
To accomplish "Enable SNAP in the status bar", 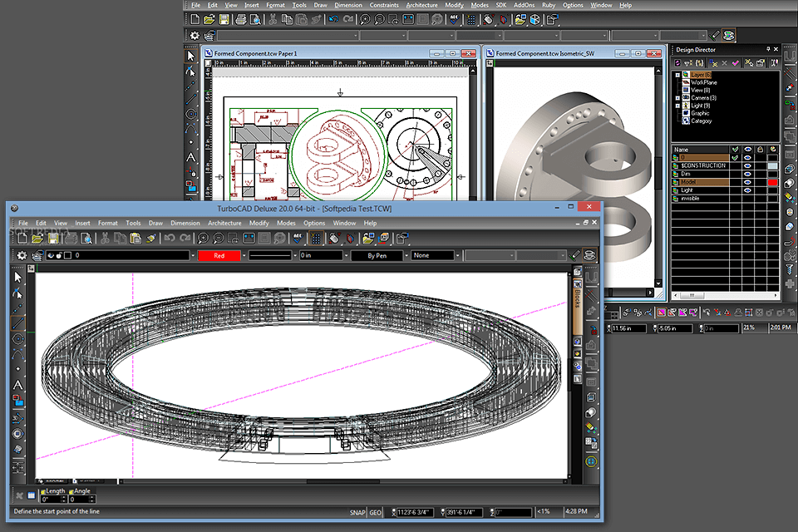I will (x=357, y=512).
